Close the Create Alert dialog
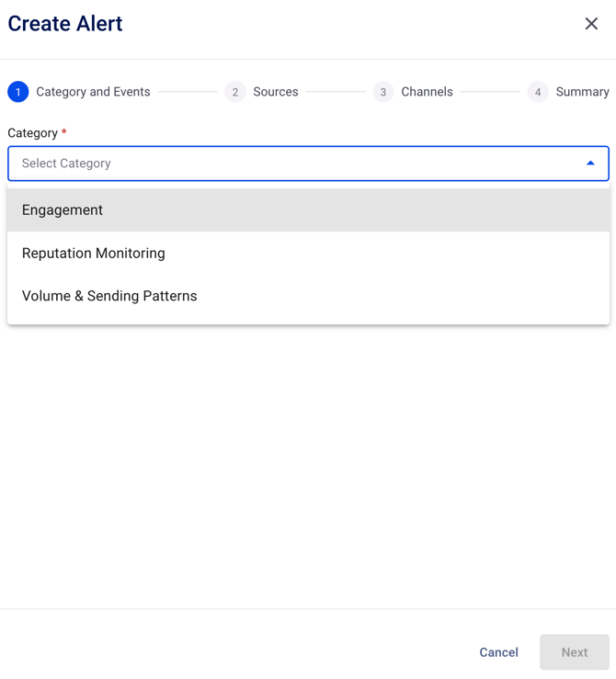 [591, 24]
